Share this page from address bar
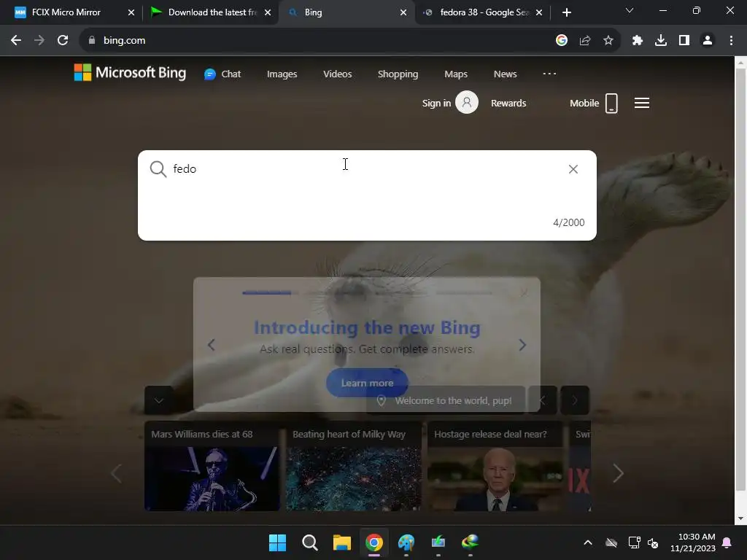 pyautogui.click(x=585, y=41)
